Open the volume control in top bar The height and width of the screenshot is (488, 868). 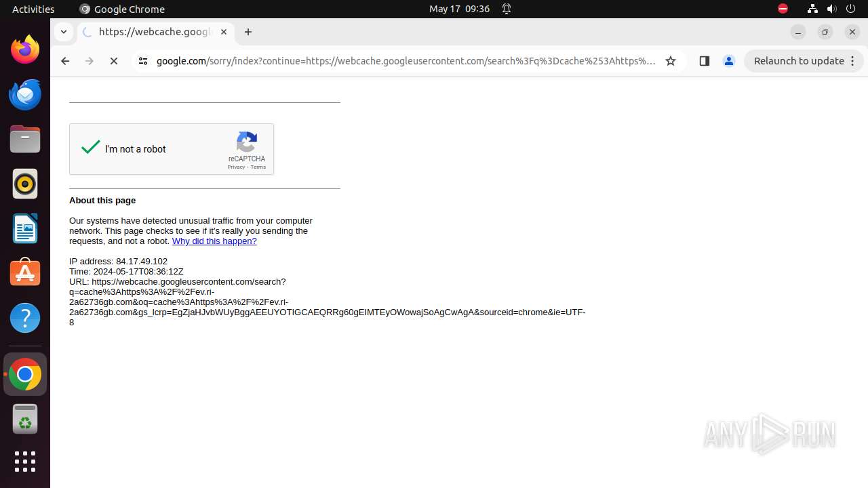[831, 9]
